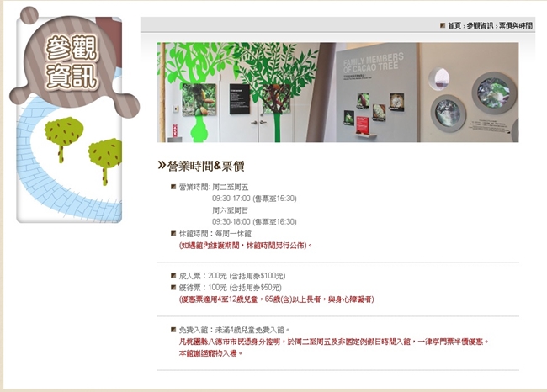Screen dimensions: 547x392
Task: Click the double-arrow icon beside 營業時間&票價
Action: pyautogui.click(x=162, y=165)
